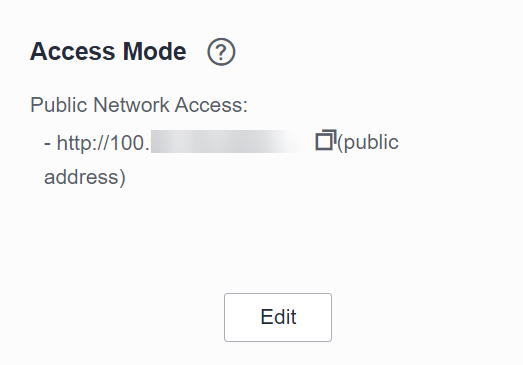Click the "(public" text after the copy icon

(x=368, y=143)
